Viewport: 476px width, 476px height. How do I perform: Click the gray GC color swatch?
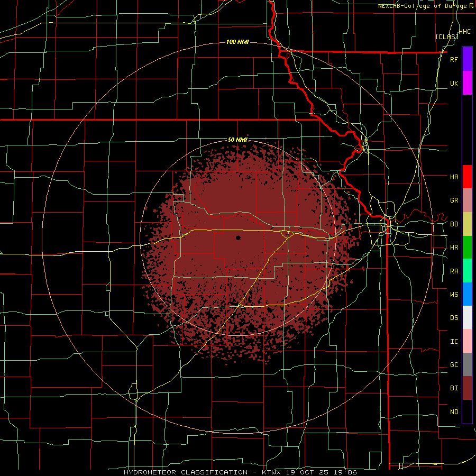467,364
